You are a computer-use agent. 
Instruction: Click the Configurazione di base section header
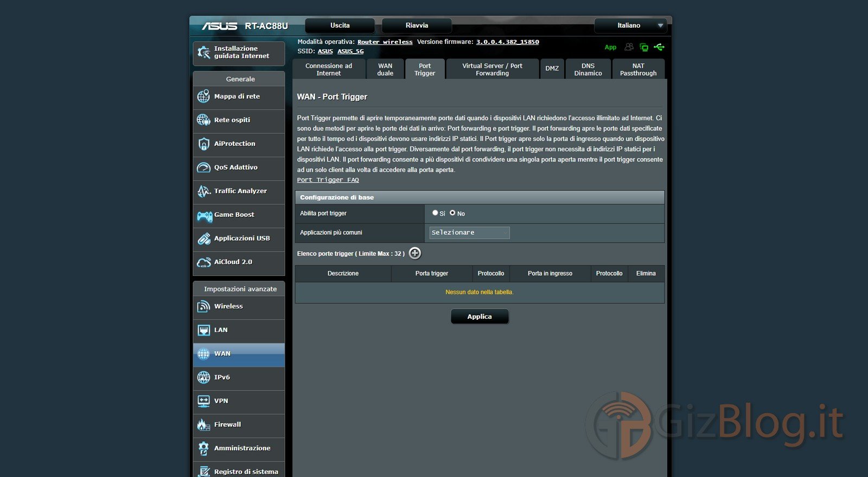tap(480, 197)
